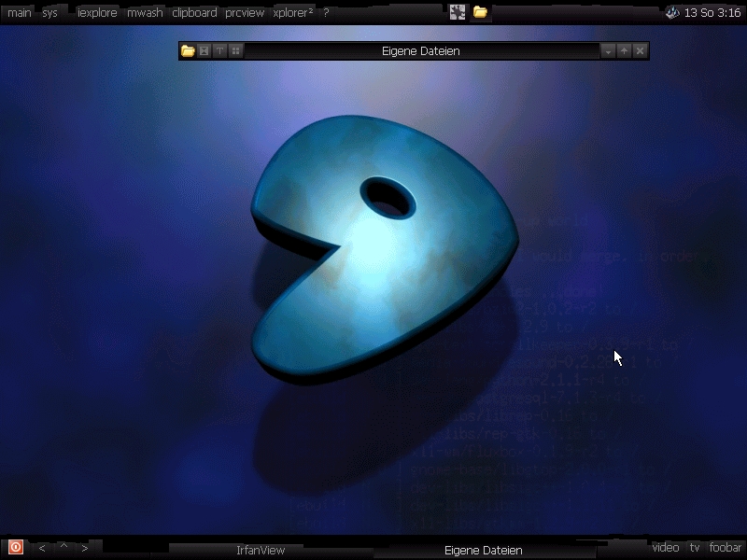Launch foobar from the bottom bar
747x560 pixels.
726,548
